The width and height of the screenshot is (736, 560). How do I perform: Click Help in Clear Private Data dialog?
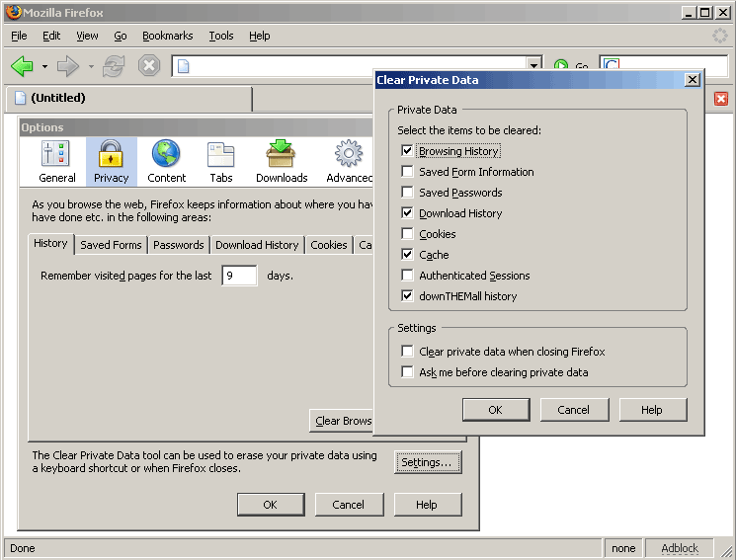point(652,410)
